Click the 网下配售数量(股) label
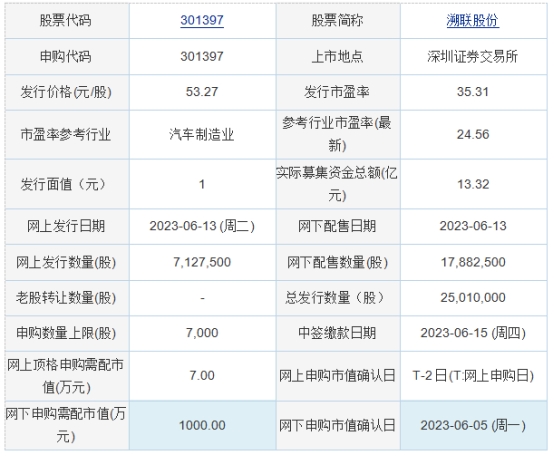The image size is (554, 456). [337, 262]
